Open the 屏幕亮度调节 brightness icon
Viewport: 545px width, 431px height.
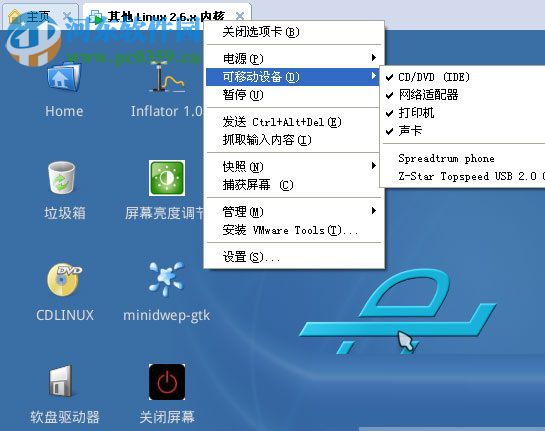pyautogui.click(x=167, y=178)
